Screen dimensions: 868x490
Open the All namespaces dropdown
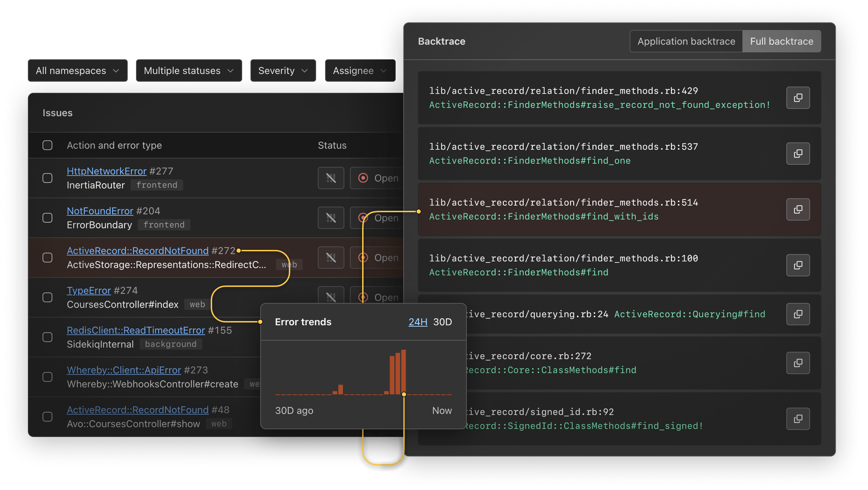pos(78,70)
